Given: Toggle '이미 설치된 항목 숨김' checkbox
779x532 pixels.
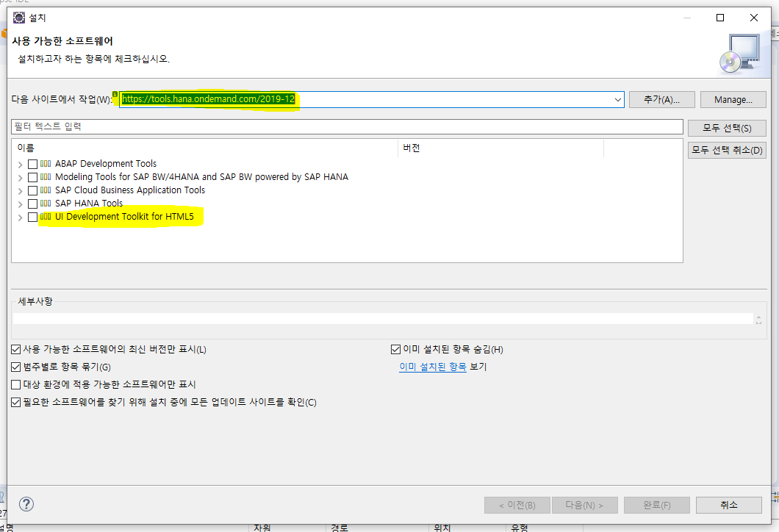Looking at the screenshot, I should (395, 350).
